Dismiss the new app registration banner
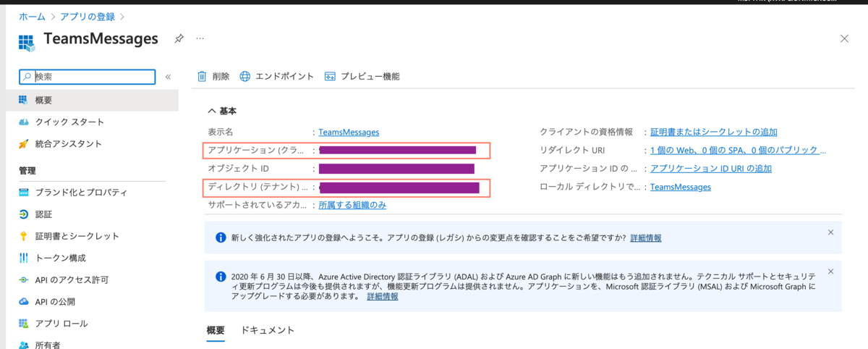This screenshot has height=349, width=868. 830,232
